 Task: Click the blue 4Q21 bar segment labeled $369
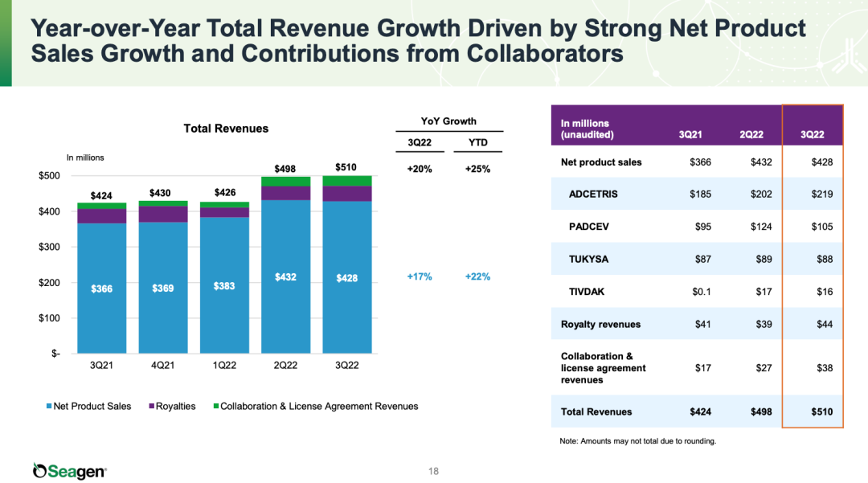162,288
